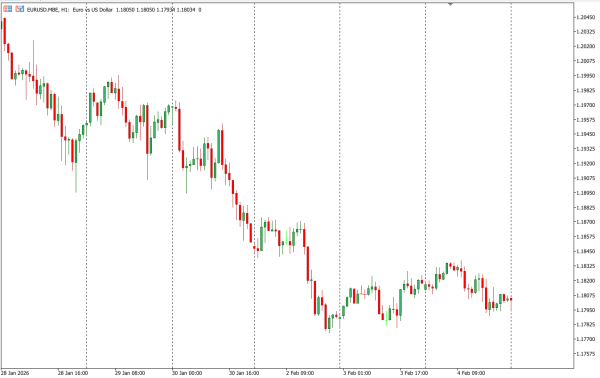
Task: Click the 1.20200 price scale label
Action: tap(585, 46)
